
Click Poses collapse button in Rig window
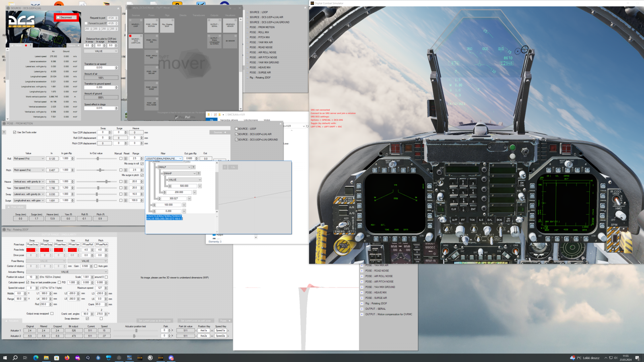pos(225,321)
